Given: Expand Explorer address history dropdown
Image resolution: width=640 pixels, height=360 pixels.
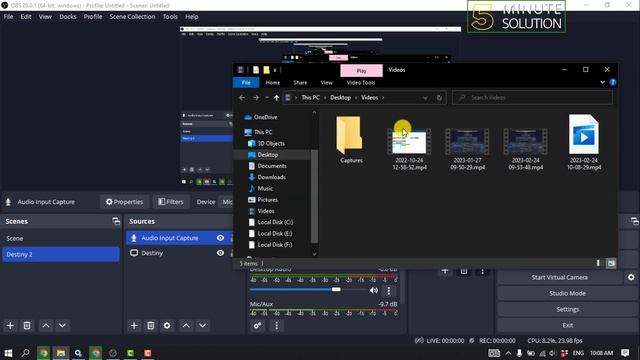Looking at the screenshot, I should click(x=425, y=98).
